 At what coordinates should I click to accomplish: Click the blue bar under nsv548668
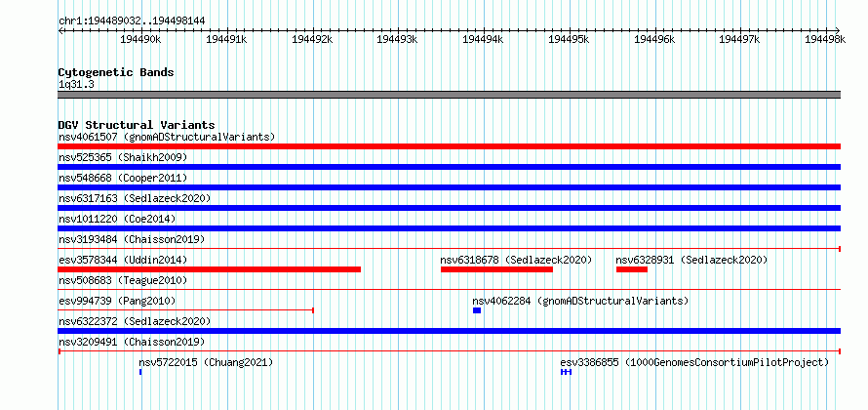click(x=449, y=187)
